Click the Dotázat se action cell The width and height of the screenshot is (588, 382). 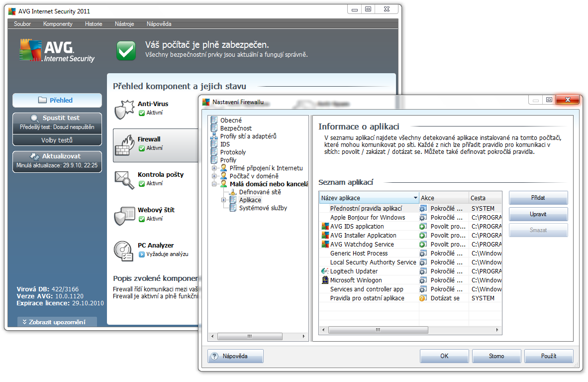click(445, 298)
